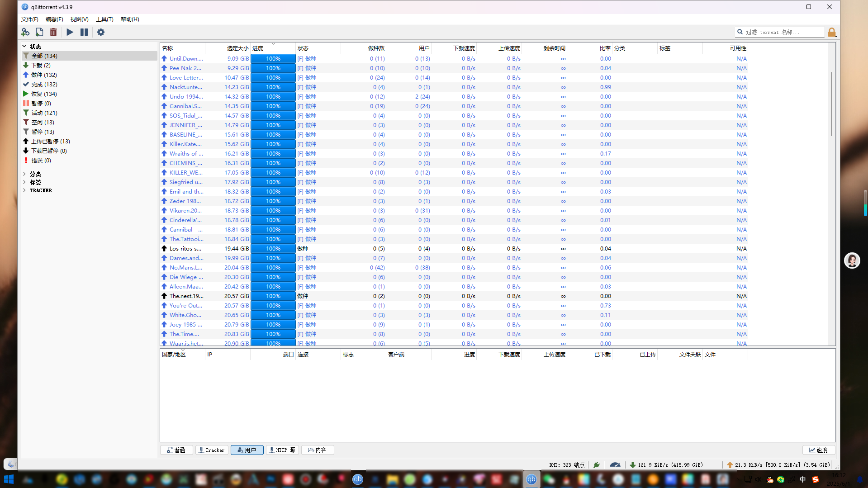Sort by the 比率 column header
The width and height of the screenshot is (868, 488).
[x=589, y=48]
